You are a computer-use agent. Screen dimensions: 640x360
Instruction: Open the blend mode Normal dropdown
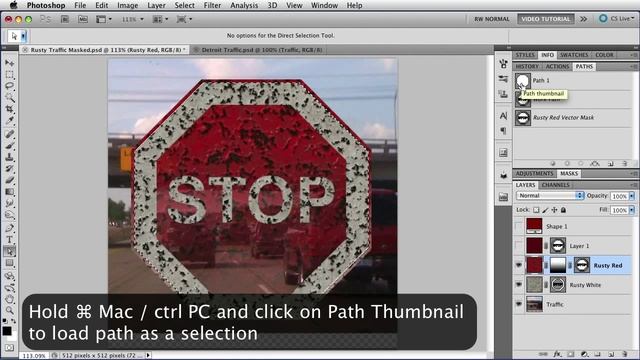(x=550, y=196)
